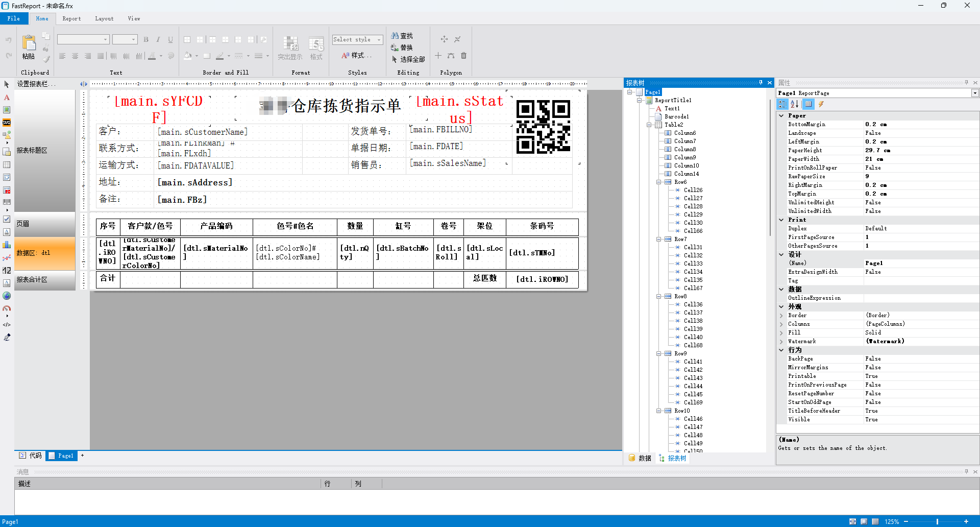980x527 pixels.
Task: Switch to the 代码 code tab
Action: tap(31, 456)
